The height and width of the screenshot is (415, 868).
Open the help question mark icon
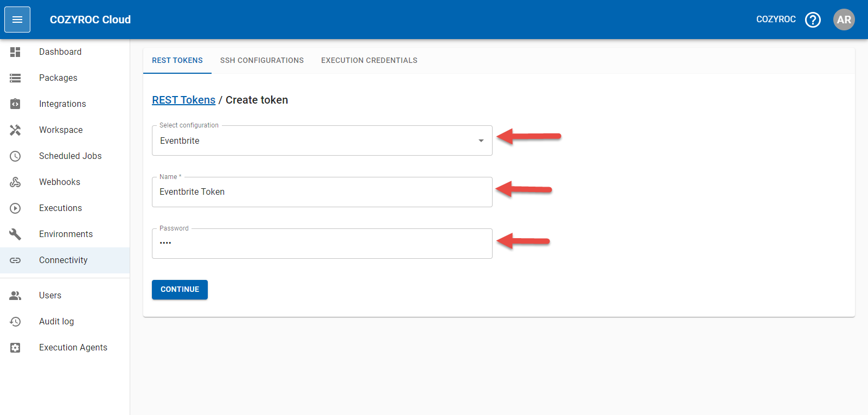[x=813, y=20]
